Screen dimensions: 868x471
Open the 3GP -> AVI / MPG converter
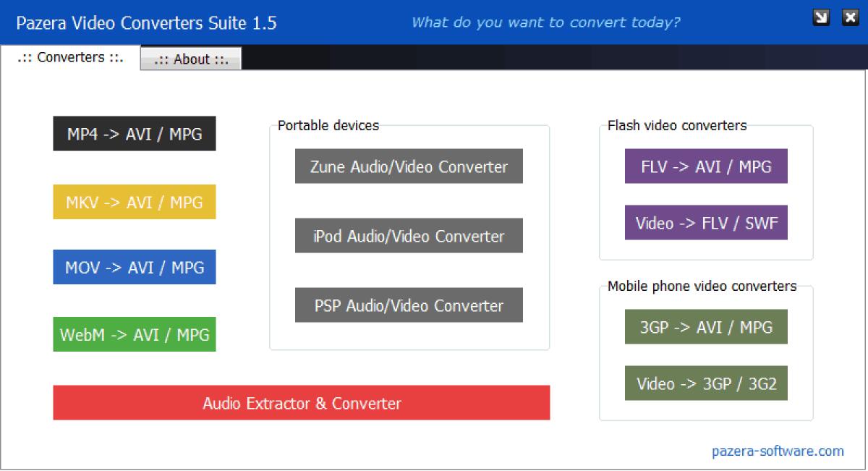(x=706, y=326)
